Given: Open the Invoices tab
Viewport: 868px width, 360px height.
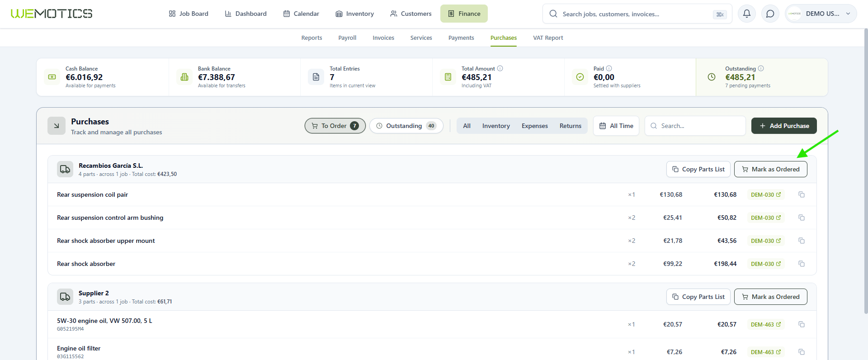Looking at the screenshot, I should 383,38.
